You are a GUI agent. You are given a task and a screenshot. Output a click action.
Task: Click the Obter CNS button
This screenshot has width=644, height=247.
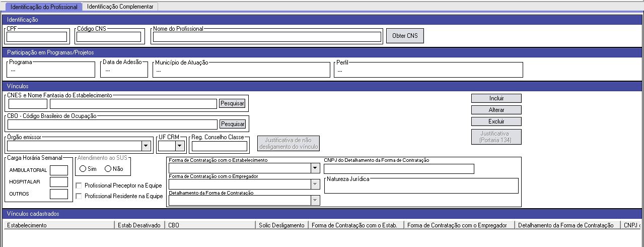[405, 36]
